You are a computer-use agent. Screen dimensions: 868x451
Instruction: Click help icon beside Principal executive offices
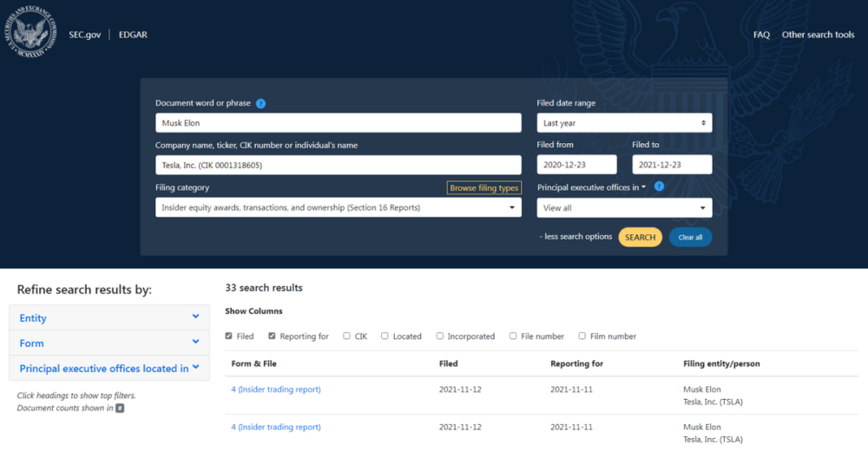[x=659, y=186]
